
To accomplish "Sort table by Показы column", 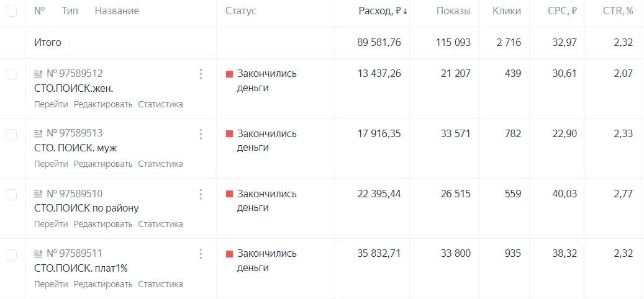I will tap(453, 12).
